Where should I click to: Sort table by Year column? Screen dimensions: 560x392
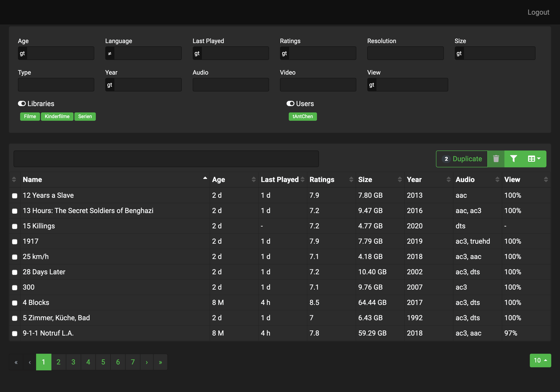click(448, 180)
